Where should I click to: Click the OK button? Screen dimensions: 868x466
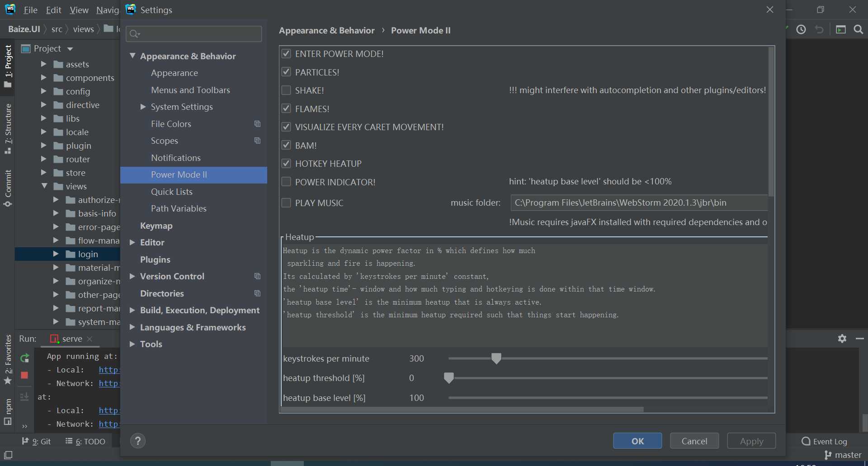tap(637, 441)
